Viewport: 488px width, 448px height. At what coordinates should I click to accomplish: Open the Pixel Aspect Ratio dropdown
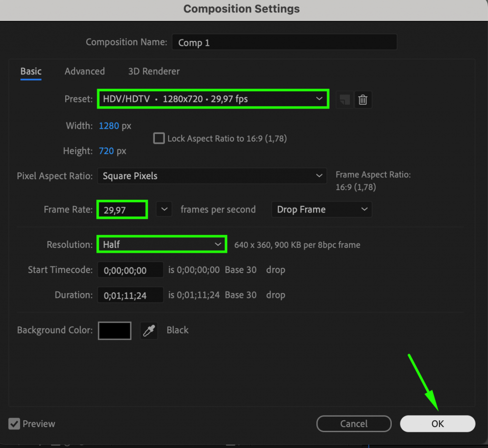click(x=212, y=176)
